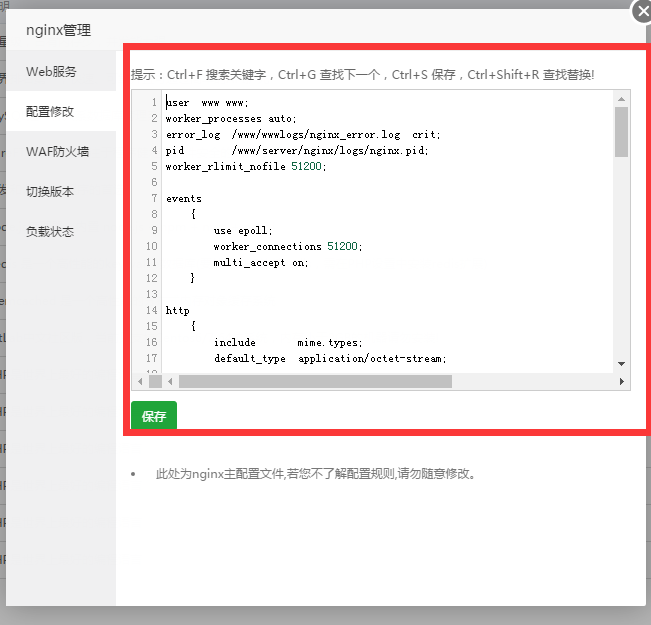This screenshot has height=625, width=651.
Task: Open the Web服务 tab
Action: [x=61, y=71]
